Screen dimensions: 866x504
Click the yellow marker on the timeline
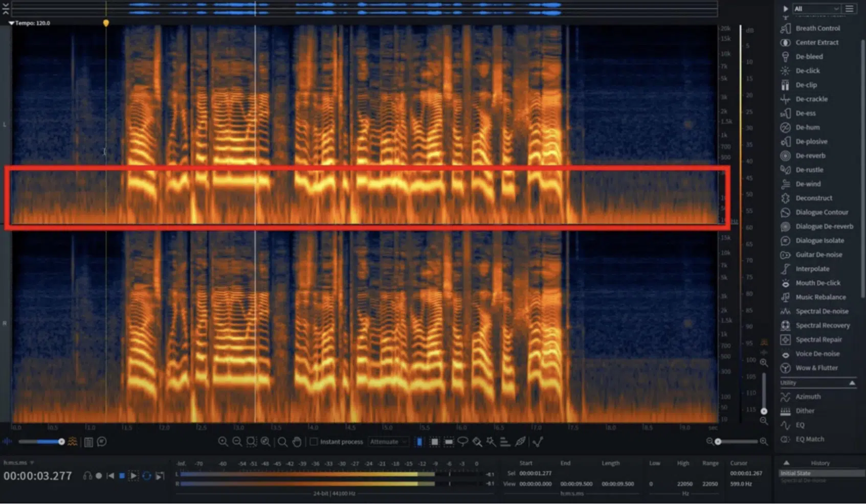106,23
